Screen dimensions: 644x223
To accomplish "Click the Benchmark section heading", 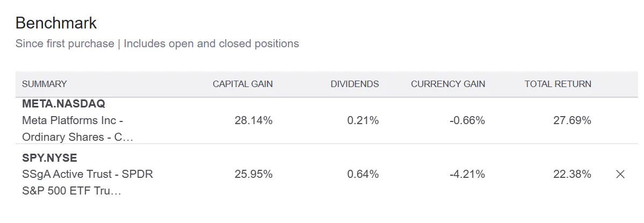I will pos(56,23).
